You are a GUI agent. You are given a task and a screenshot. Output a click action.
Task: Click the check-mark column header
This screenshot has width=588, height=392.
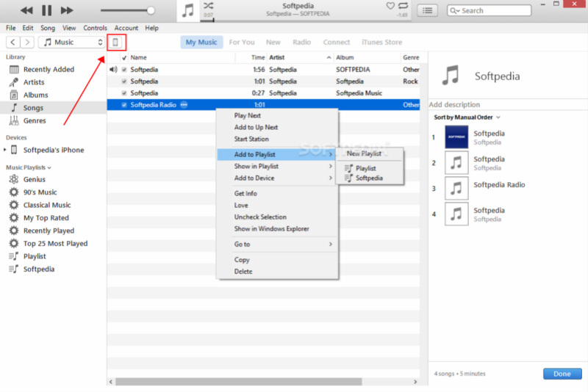(124, 58)
